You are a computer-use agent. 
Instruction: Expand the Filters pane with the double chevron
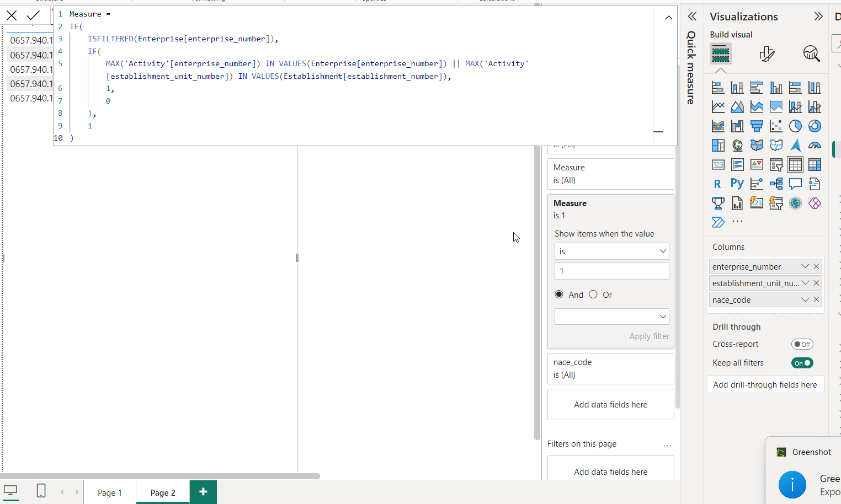pyautogui.click(x=692, y=17)
